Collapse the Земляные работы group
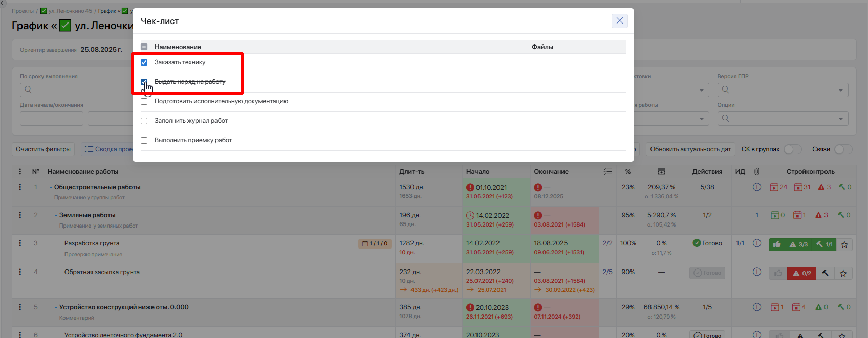868x338 pixels. [56, 215]
